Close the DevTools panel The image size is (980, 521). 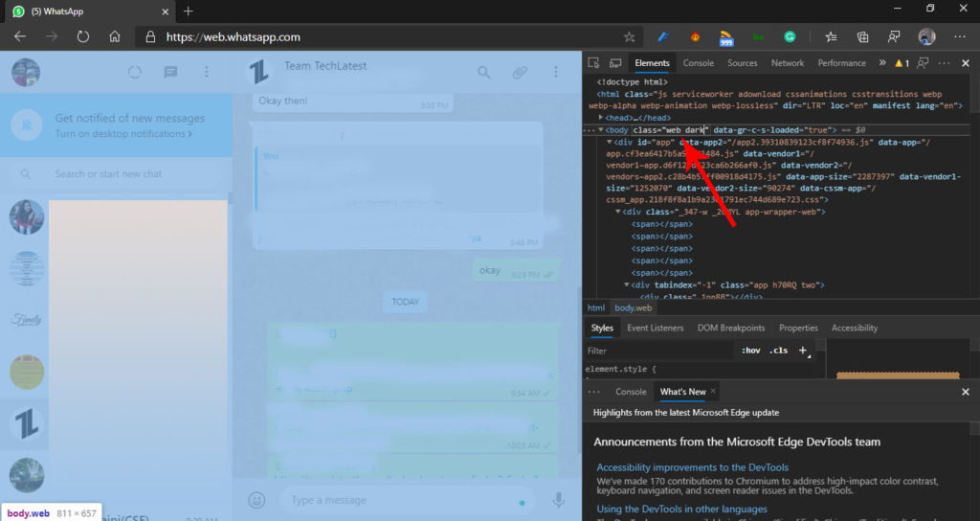966,63
